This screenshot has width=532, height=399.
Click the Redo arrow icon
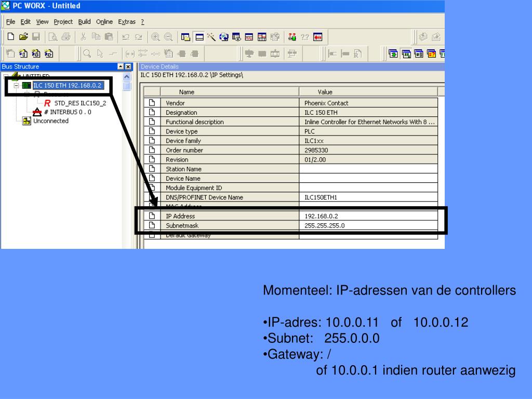[x=138, y=37]
